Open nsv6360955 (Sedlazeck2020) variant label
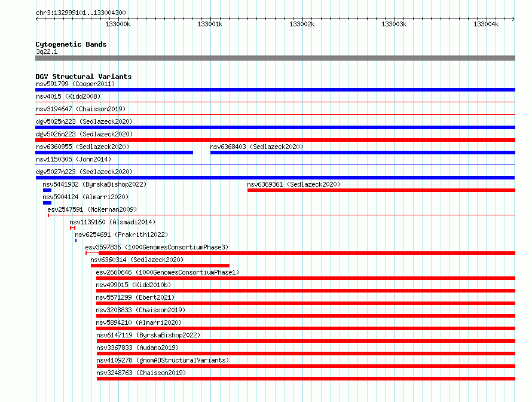The image size is (532, 402). 82,147
